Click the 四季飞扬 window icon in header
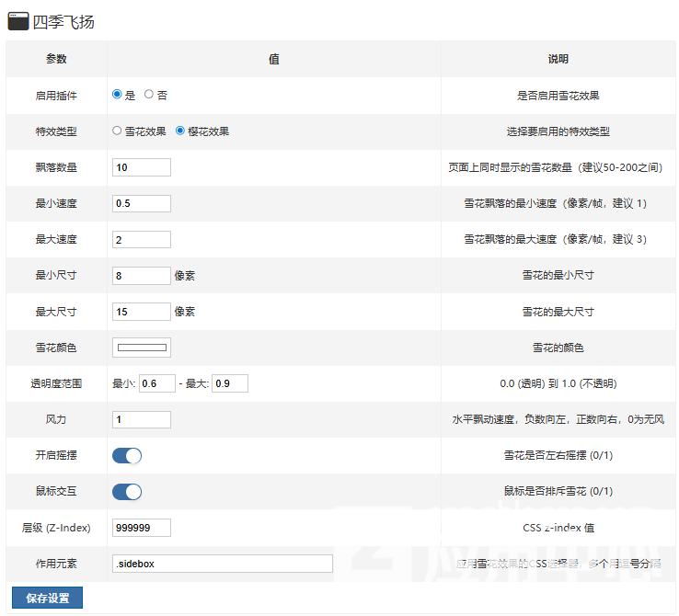This screenshot has width=679, height=616. 17,21
